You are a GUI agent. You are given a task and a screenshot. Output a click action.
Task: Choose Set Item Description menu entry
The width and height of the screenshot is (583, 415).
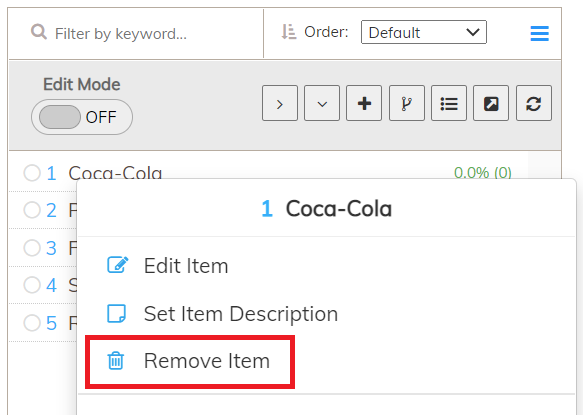222,313
